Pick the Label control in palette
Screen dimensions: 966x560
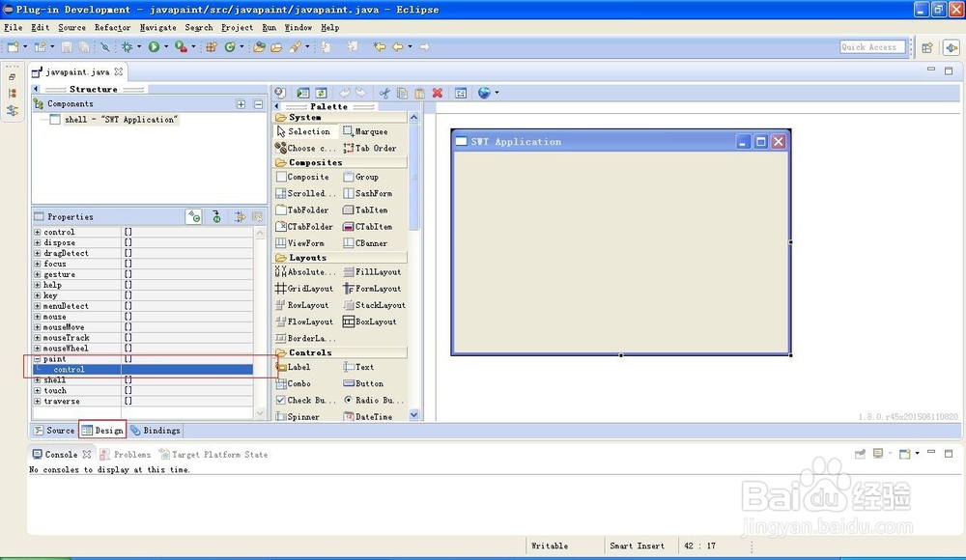(x=294, y=367)
